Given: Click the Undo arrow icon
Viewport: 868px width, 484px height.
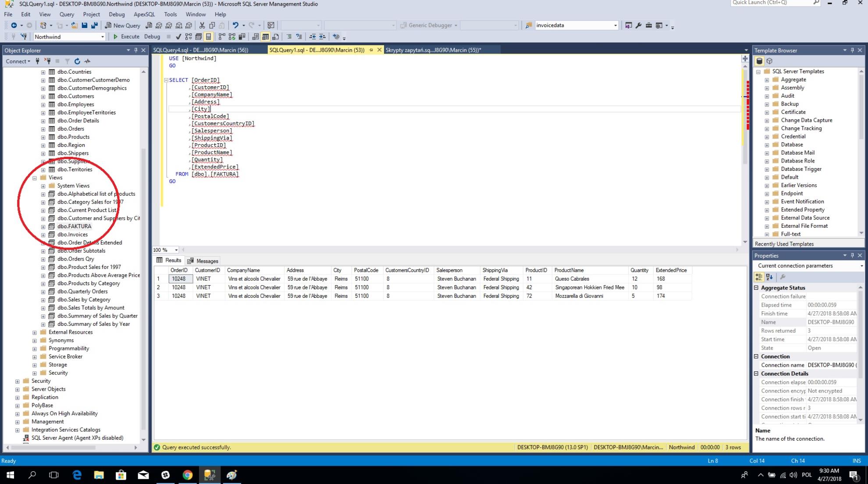Looking at the screenshot, I should click(235, 25).
